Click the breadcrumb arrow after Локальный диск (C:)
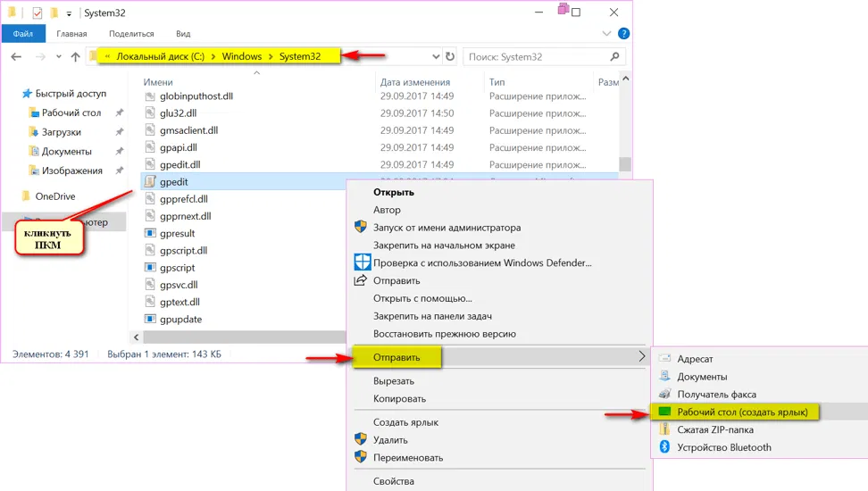 213,56
